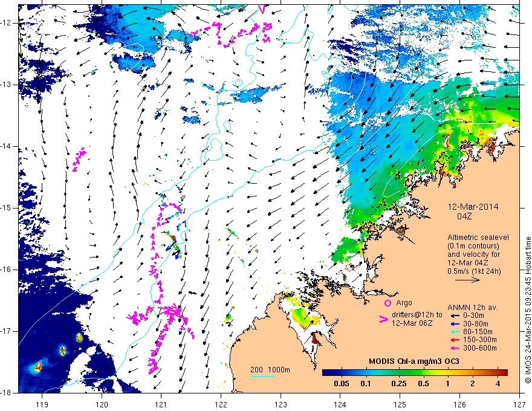Click the magenta V drifter marker at map top

pyautogui.click(x=261, y=9)
